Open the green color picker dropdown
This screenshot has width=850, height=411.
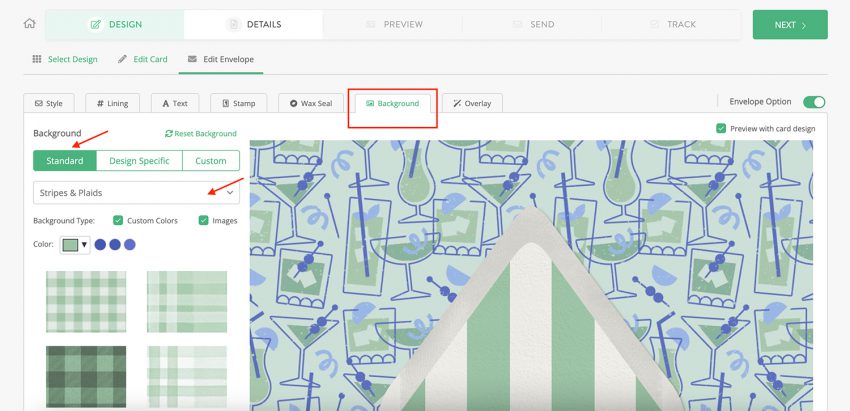(x=75, y=244)
